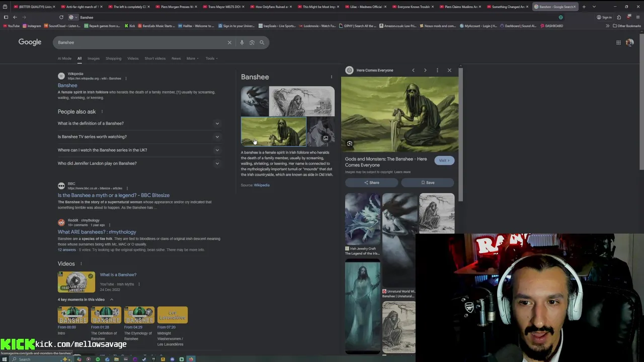Open Firefox icon in the taskbar
This screenshot has height=362, width=644.
(191, 359)
